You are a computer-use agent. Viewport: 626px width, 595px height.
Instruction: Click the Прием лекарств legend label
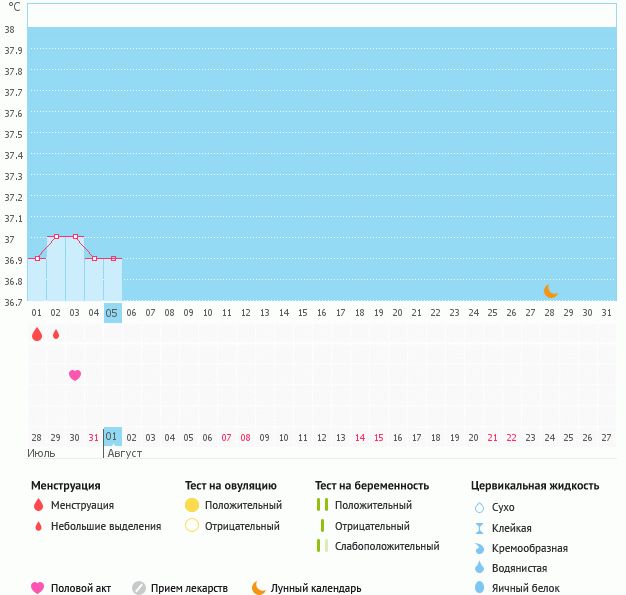point(189,588)
